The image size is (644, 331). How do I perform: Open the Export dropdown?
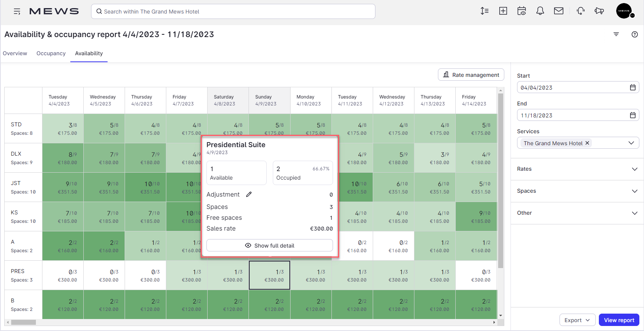[x=577, y=320]
